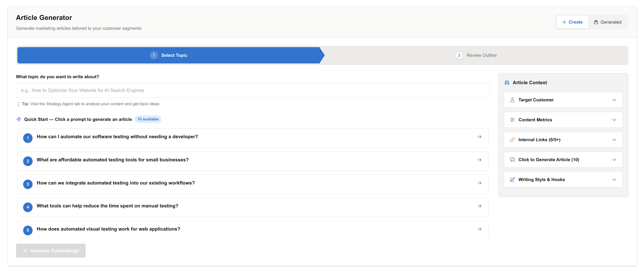The image size is (644, 270).
Task: Click the Internal Links chain icon
Action: [512, 140]
